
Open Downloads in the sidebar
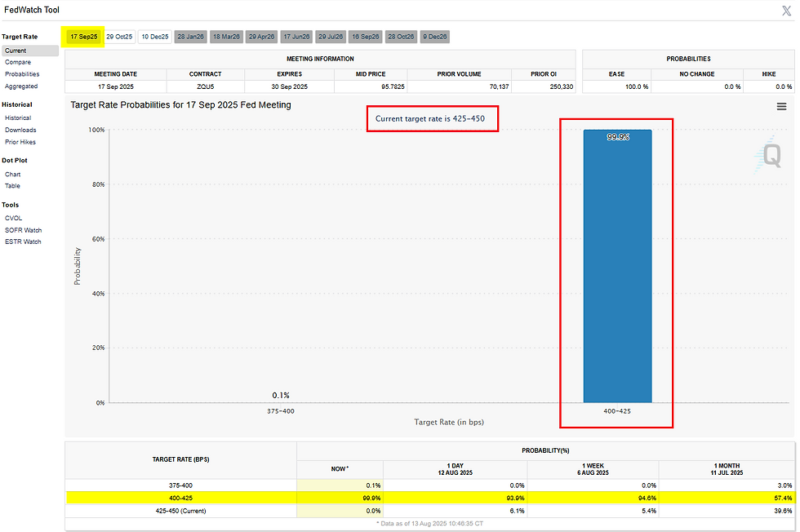pyautogui.click(x=20, y=130)
